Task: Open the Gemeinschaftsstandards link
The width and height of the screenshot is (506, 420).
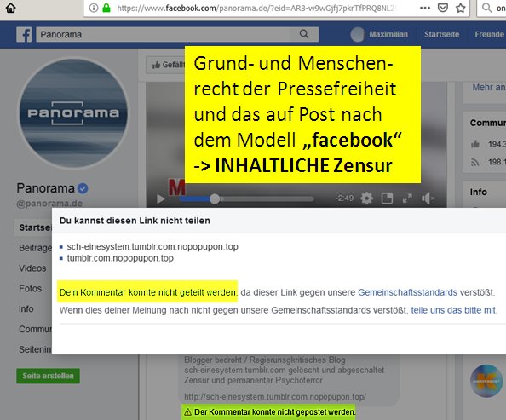Action: tap(407, 292)
